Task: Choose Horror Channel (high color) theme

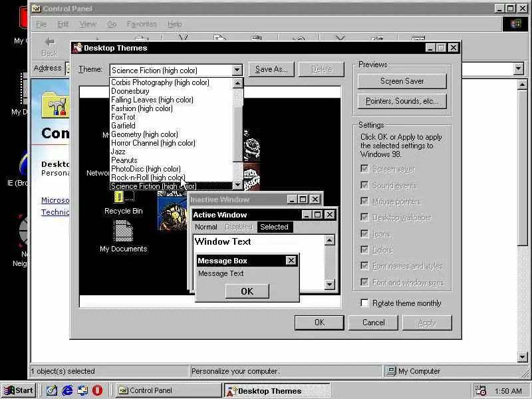Action: click(172, 143)
